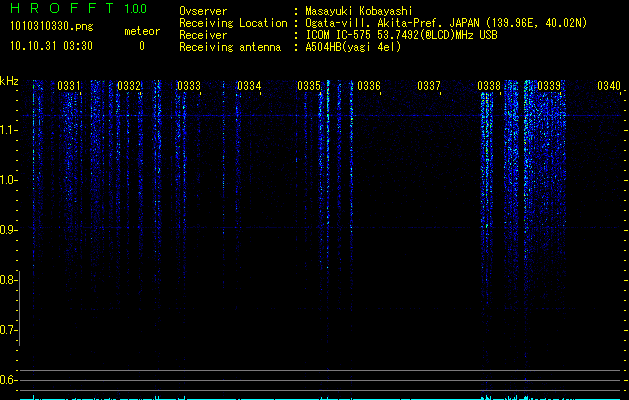Click the observer name Masayuki Kobayashi
629x400 pixels.
click(359, 11)
